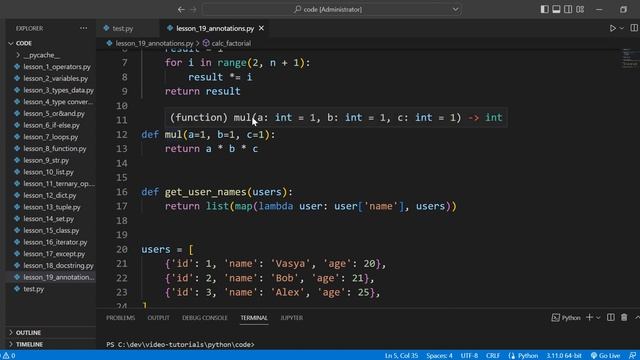Open the command center search box
Image resolution: width=640 pixels, height=360 pixels.
pos(332,9)
